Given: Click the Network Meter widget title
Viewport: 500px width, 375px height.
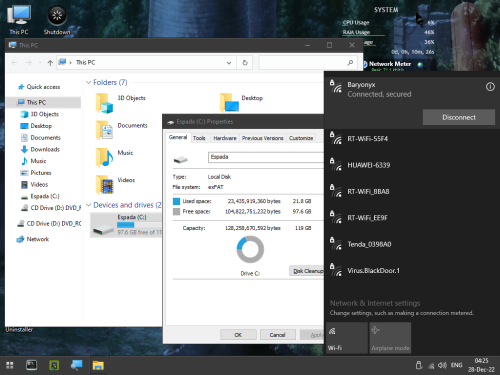Looking at the screenshot, I should (390, 64).
